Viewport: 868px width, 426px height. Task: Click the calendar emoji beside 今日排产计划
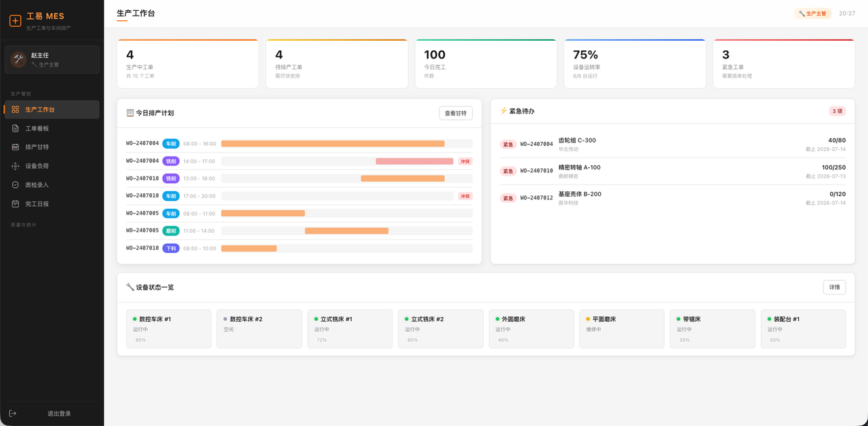[130, 113]
